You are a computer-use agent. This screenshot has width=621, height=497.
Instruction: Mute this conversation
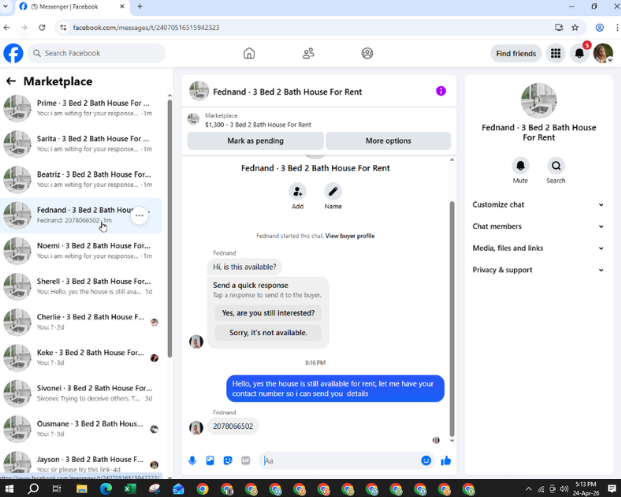520,166
